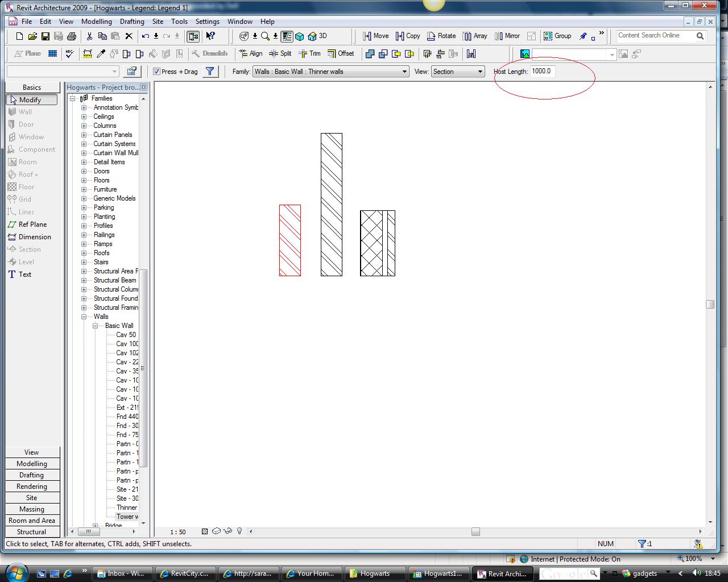Select the Move tool

(x=375, y=36)
